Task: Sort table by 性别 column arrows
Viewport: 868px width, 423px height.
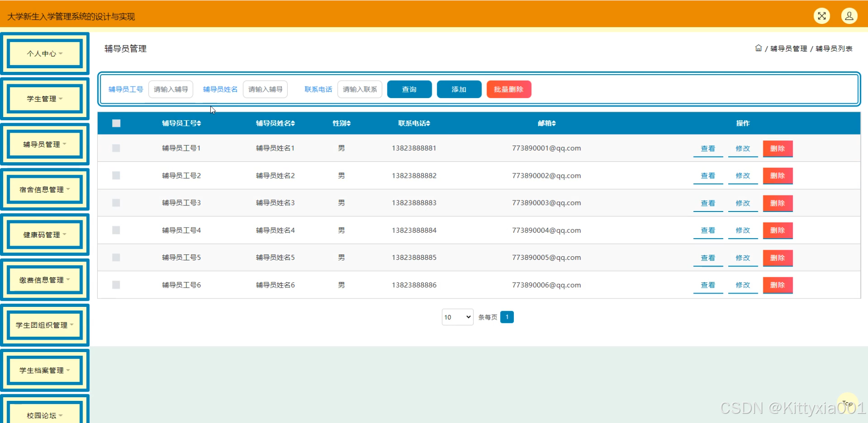Action: [x=349, y=123]
